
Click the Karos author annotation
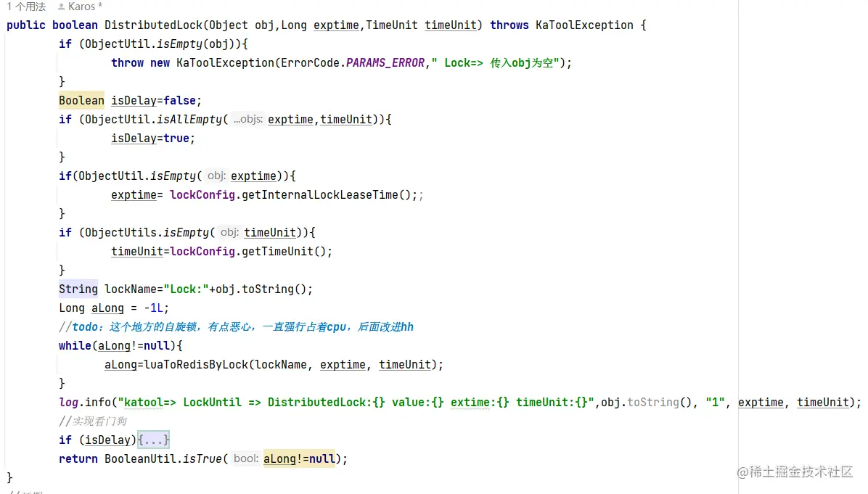(81, 7)
